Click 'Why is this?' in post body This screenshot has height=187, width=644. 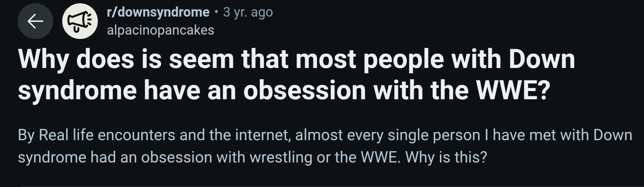(446, 157)
